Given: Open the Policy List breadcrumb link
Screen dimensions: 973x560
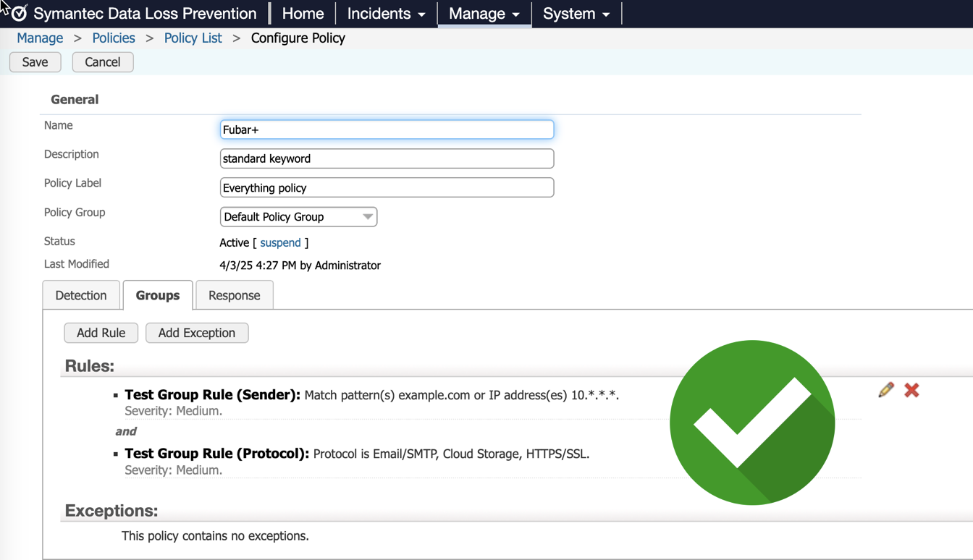Looking at the screenshot, I should coord(193,38).
